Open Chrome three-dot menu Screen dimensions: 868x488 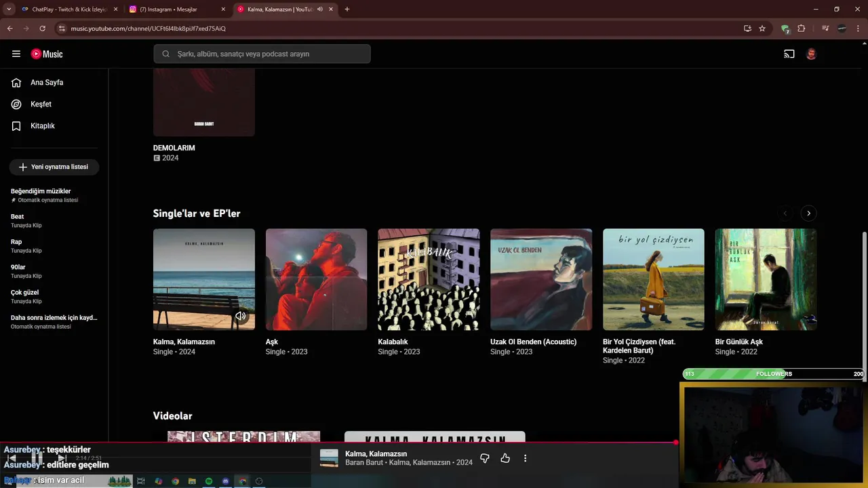[859, 28]
